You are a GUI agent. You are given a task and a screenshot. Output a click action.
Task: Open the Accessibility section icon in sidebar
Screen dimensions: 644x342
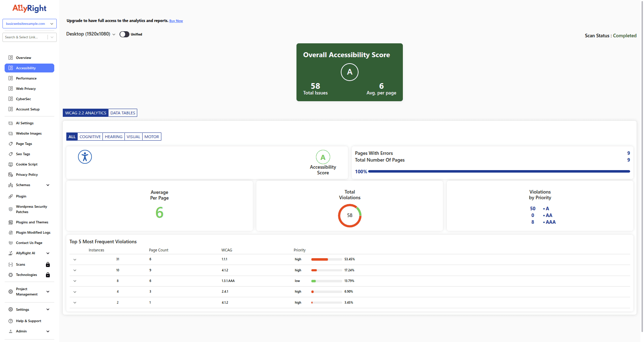click(x=11, y=68)
